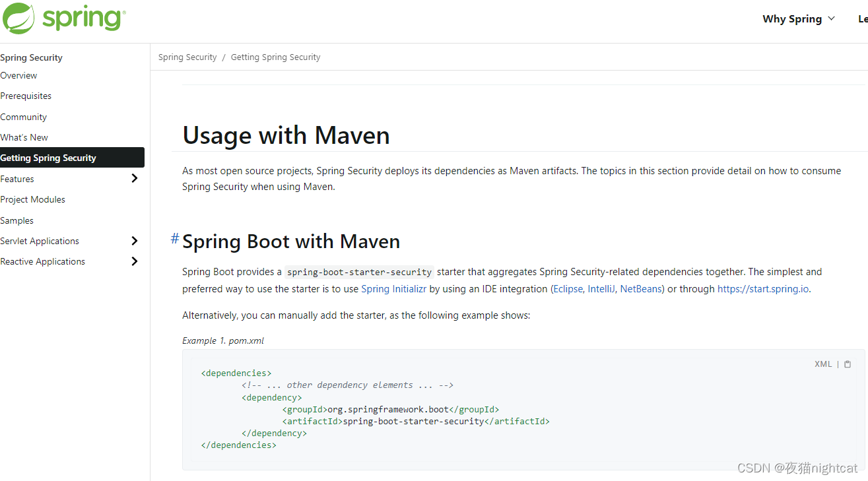Screen dimensions: 868x481
Task: Open the https://start.spring.io link
Action: [762, 289]
